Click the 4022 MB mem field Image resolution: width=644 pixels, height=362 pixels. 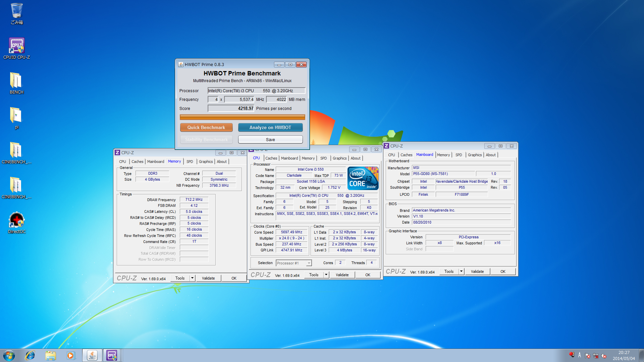point(277,99)
